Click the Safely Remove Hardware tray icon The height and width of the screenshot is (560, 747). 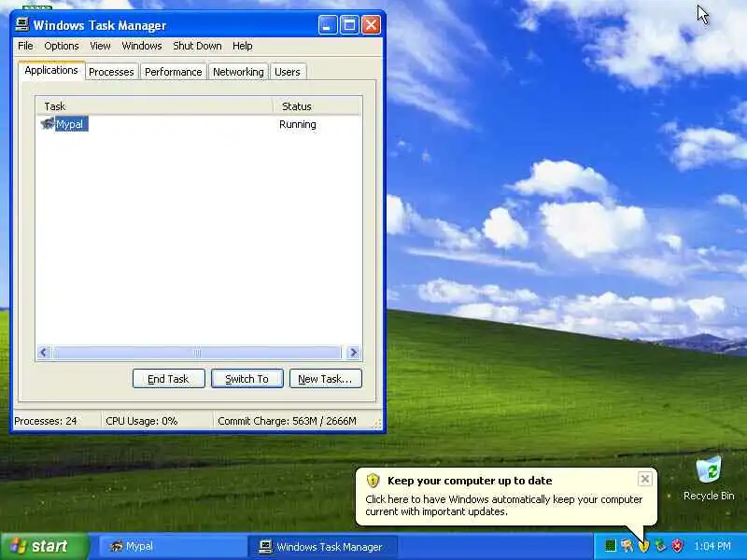click(660, 546)
